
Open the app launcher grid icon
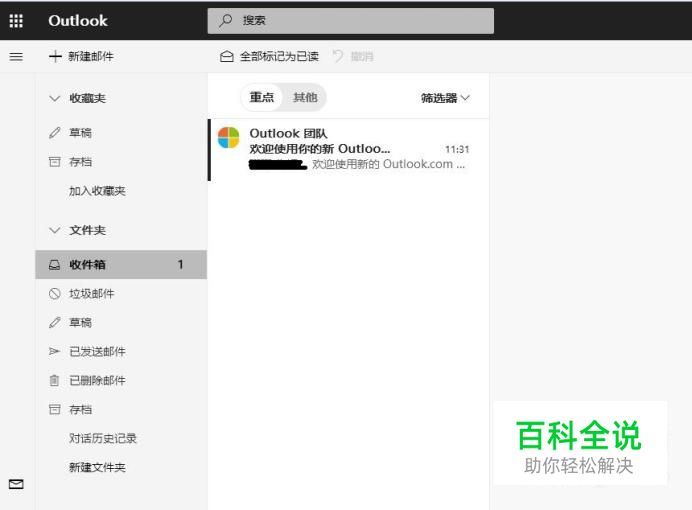point(16,21)
